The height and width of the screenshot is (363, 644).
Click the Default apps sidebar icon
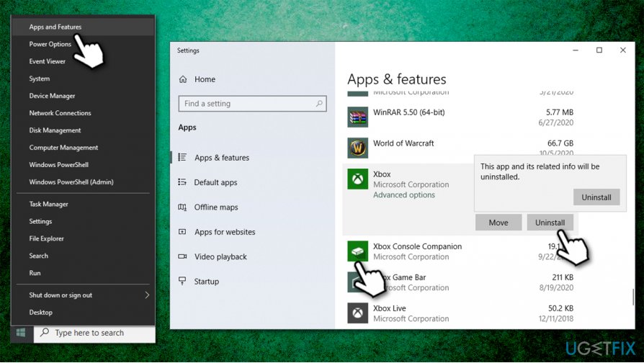(182, 182)
